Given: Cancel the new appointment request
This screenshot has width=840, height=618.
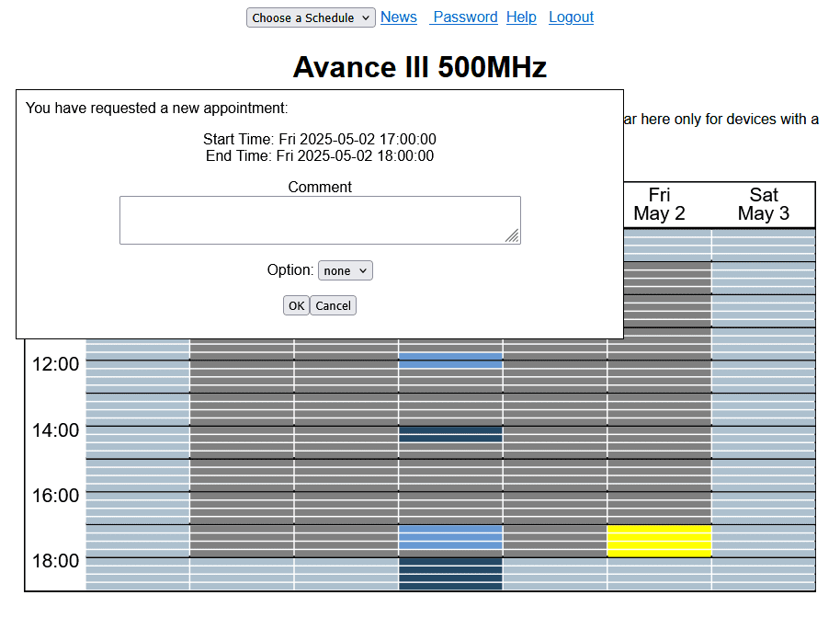Looking at the screenshot, I should click(x=333, y=304).
